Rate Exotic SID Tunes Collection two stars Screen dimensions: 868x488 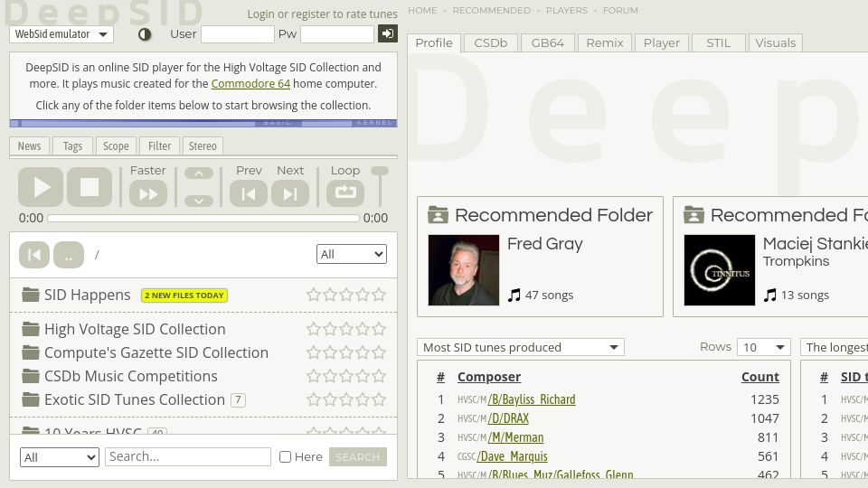tap(330, 399)
